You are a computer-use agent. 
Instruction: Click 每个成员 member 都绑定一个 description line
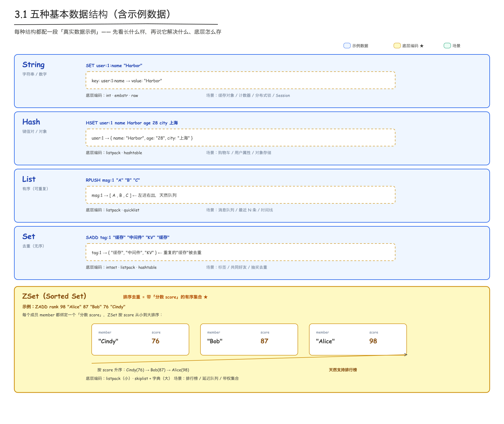click(x=92, y=315)
